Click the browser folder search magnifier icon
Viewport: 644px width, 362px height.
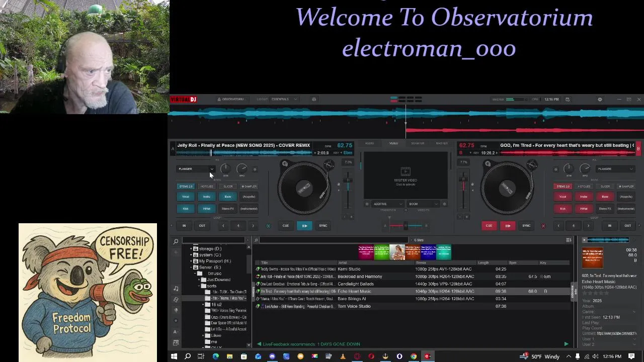pyautogui.click(x=176, y=242)
